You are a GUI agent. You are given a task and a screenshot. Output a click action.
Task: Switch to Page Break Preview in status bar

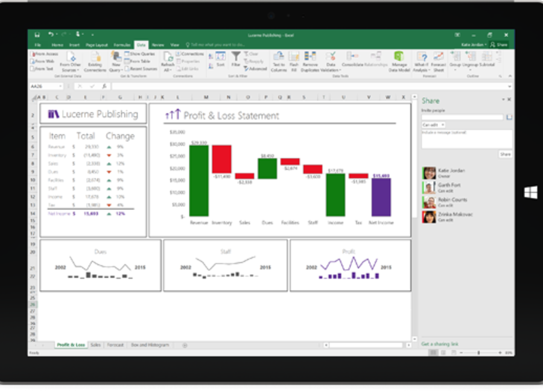click(x=454, y=353)
